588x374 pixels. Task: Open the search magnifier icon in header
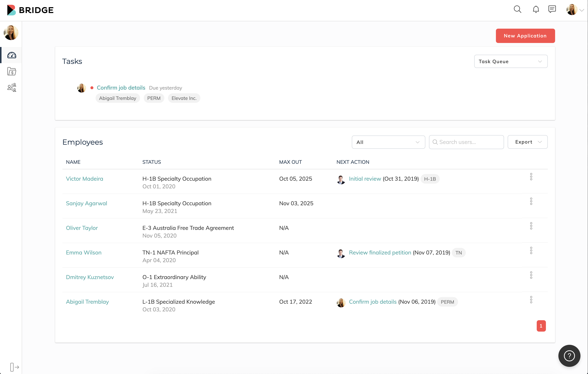click(517, 10)
